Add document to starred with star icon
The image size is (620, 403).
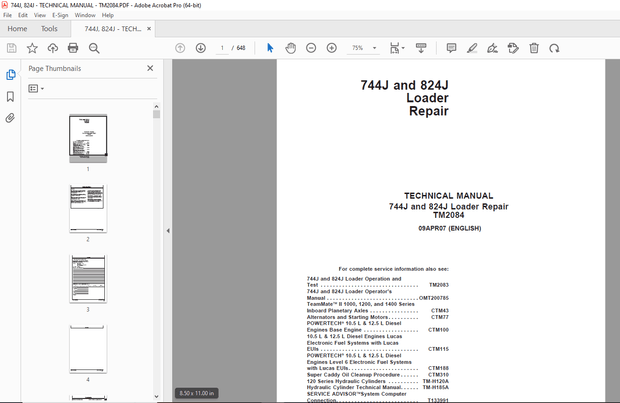[32, 48]
